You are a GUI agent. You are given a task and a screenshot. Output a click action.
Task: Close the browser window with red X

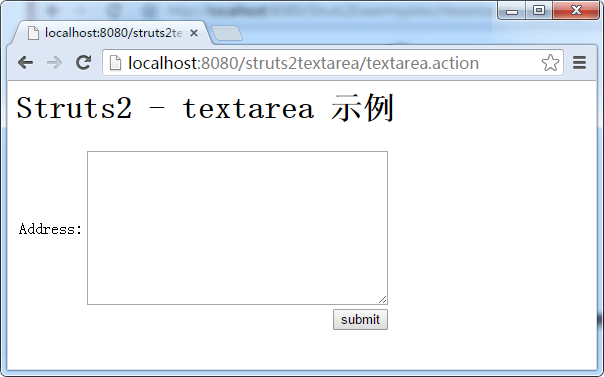point(576,10)
